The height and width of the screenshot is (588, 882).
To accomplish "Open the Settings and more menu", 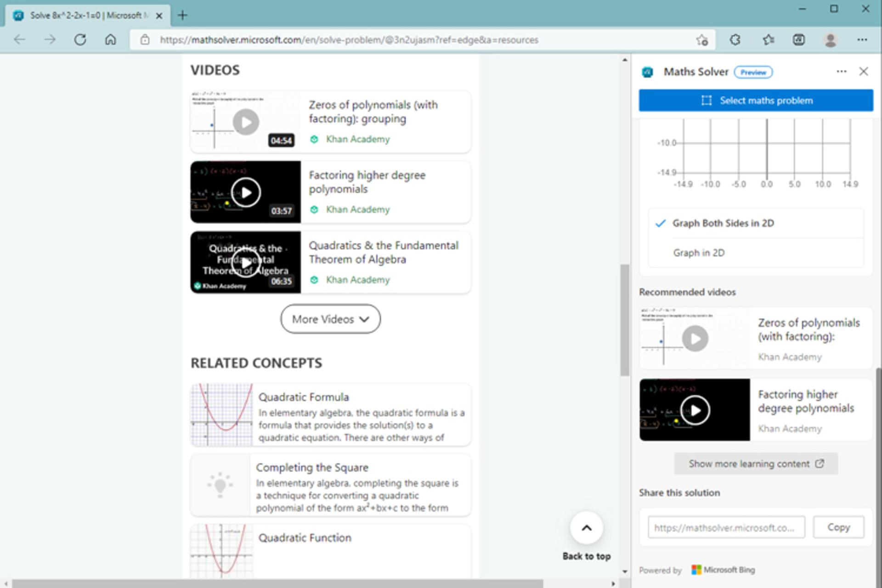I will pos(862,40).
